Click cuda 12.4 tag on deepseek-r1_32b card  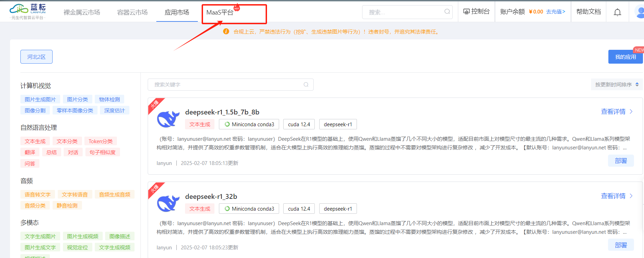click(x=299, y=209)
